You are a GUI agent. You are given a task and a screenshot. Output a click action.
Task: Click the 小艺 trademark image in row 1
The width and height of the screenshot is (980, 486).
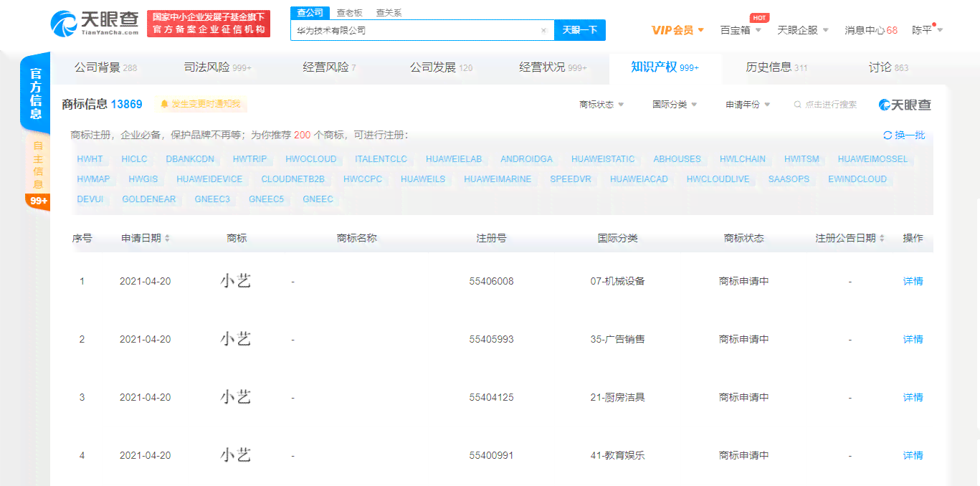236,281
